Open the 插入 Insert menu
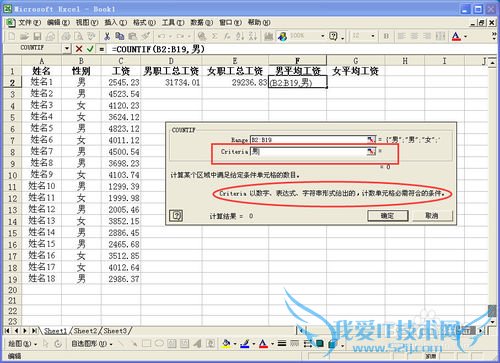This screenshot has width=500, height=363. coord(115,23)
